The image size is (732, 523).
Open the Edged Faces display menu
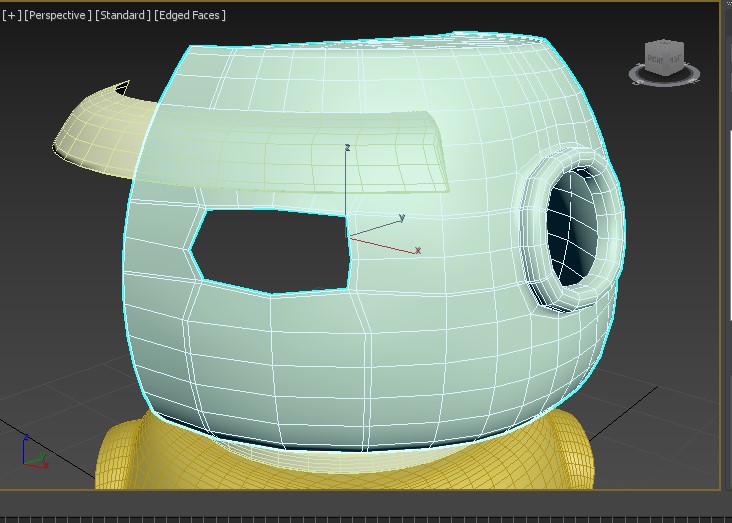(191, 15)
